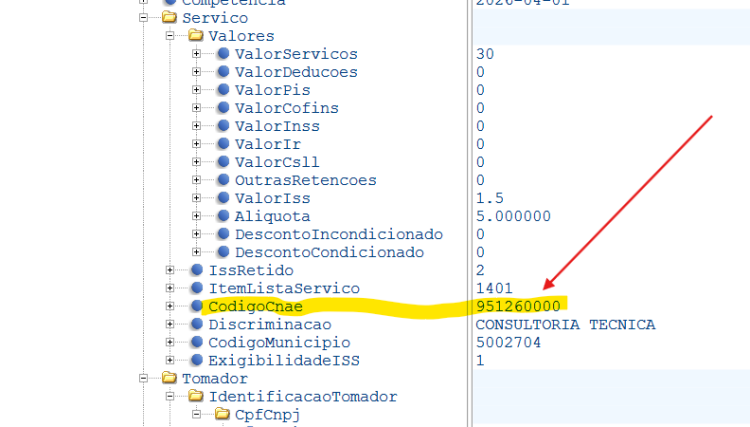The width and height of the screenshot is (750, 427).
Task: Expand the ValorServicos node
Action: [196, 54]
